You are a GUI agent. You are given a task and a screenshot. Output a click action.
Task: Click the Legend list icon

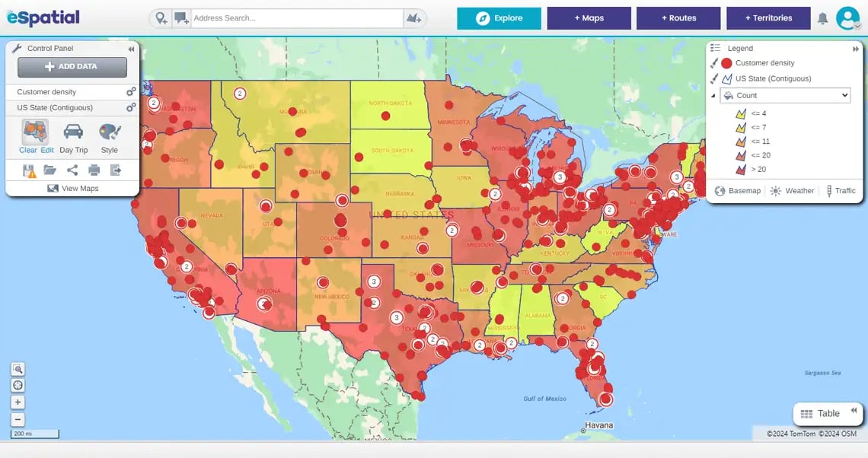tap(715, 48)
